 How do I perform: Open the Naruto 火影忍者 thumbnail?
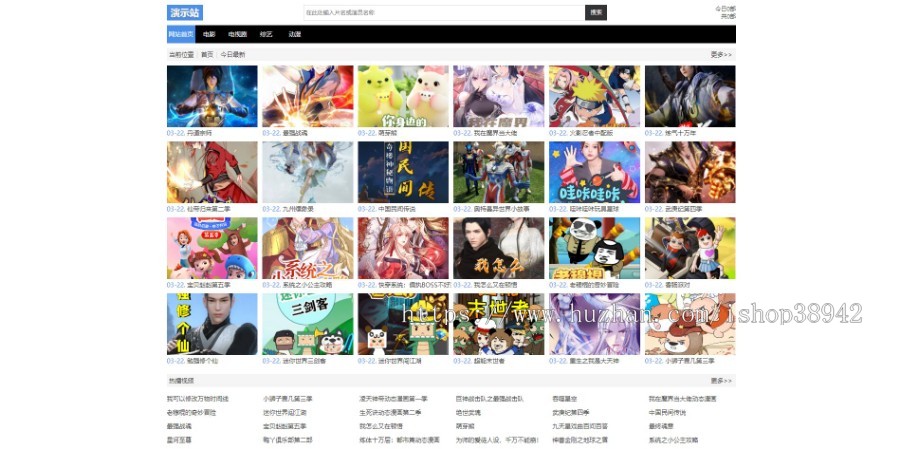[x=595, y=96]
